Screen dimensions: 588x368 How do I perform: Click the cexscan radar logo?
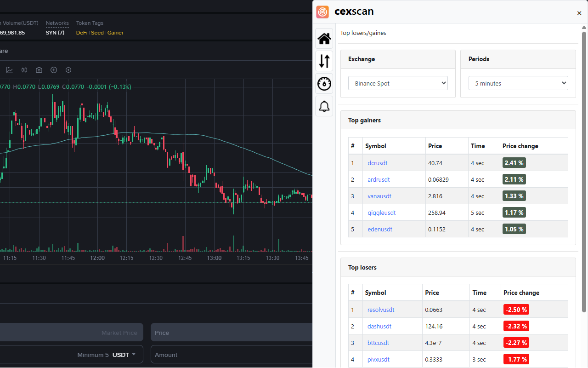pyautogui.click(x=322, y=12)
